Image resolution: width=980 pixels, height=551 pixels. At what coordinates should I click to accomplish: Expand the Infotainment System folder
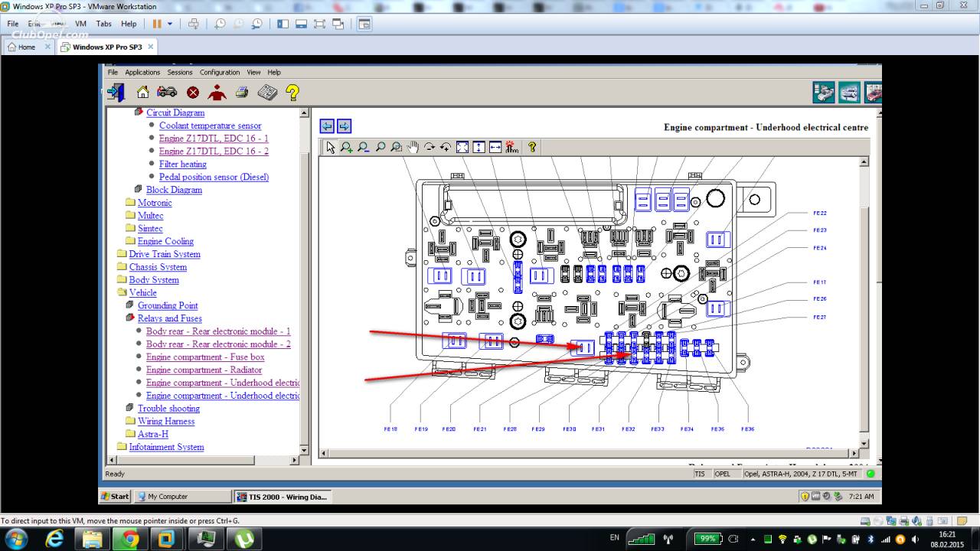[166, 447]
